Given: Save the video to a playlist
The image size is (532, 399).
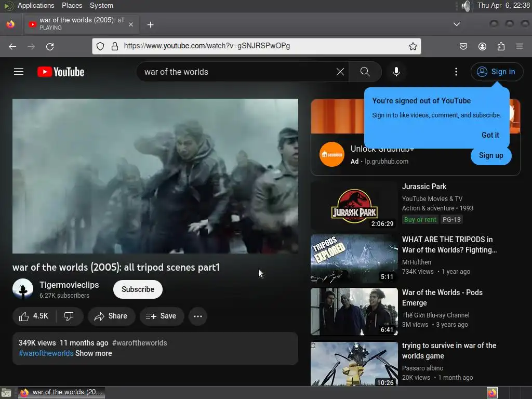Looking at the screenshot, I should (x=162, y=316).
